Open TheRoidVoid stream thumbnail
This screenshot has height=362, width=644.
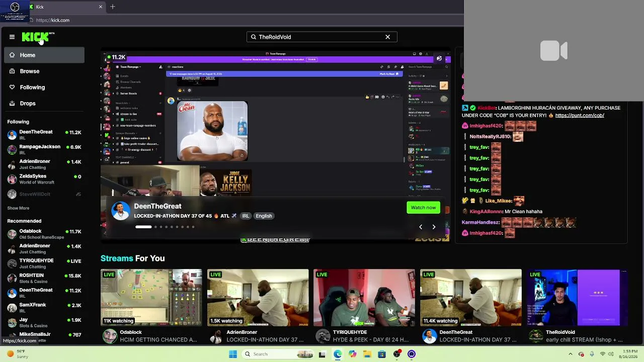click(578, 298)
